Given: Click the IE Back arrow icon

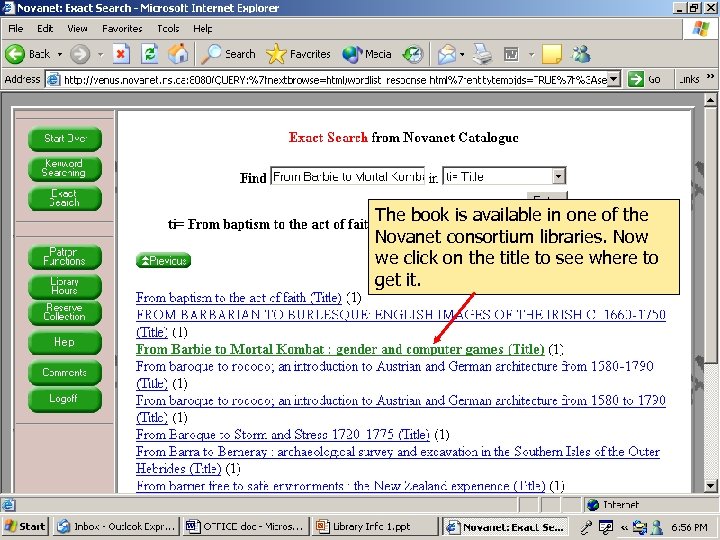Looking at the screenshot, I should (x=15, y=54).
